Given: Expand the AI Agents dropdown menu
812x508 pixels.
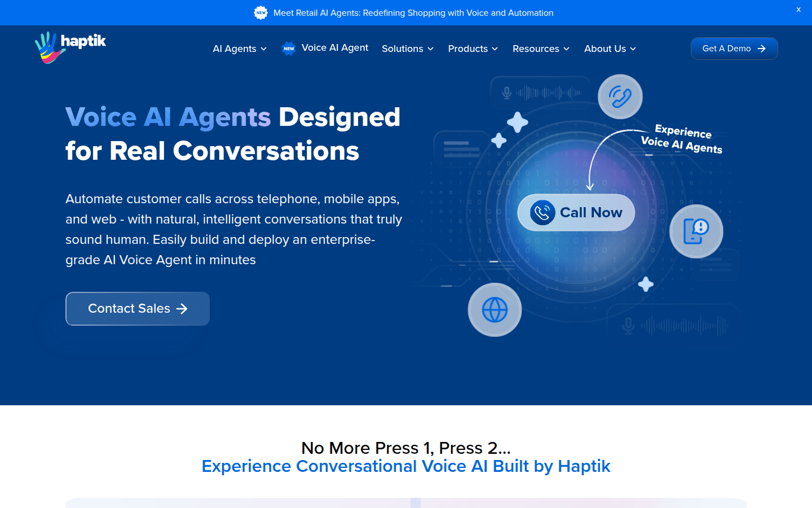Looking at the screenshot, I should [240, 49].
